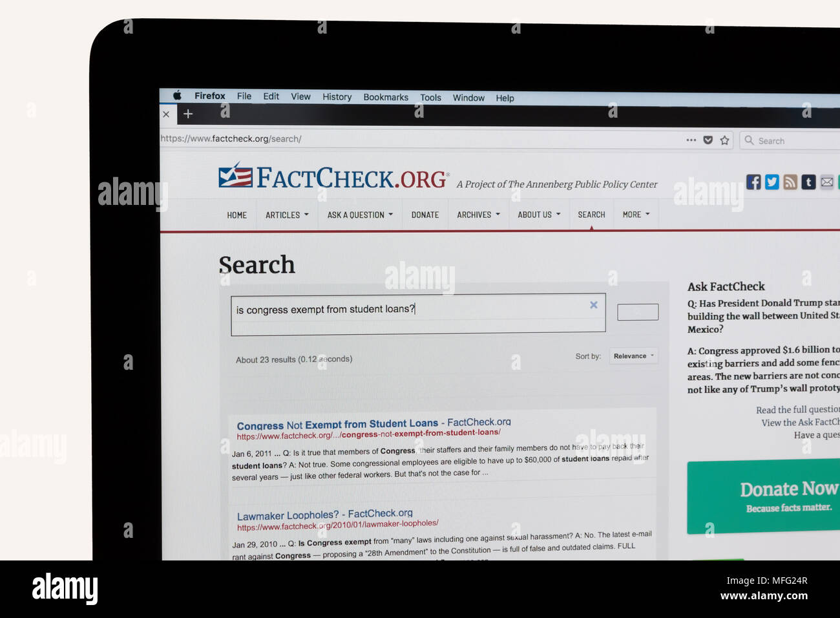Open the View menu
This screenshot has width=840, height=618.
coord(300,97)
